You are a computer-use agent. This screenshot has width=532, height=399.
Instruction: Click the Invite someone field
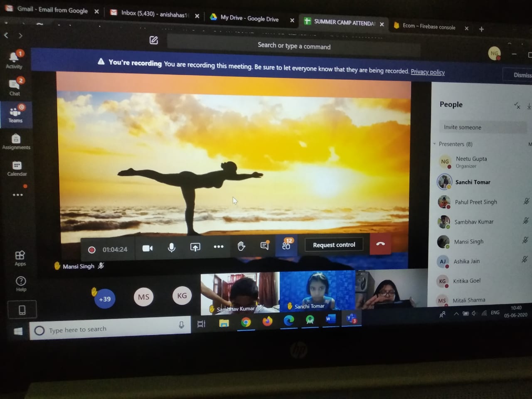(482, 127)
